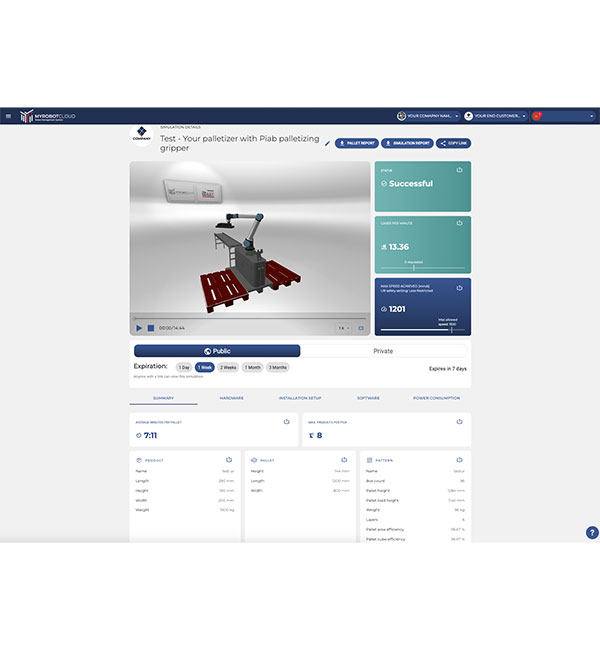Open the Your End Customer dropdown
Image resolution: width=600 pixels, height=650 pixels.
[495, 116]
